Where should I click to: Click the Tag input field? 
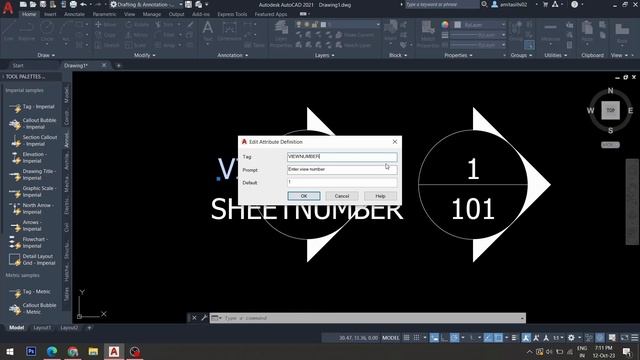[x=342, y=157]
